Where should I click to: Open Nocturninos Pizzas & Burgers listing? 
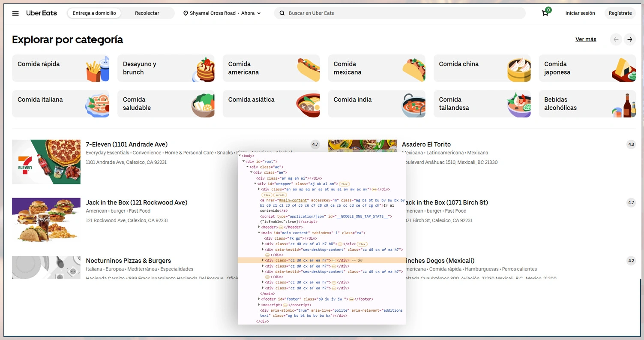point(129,261)
